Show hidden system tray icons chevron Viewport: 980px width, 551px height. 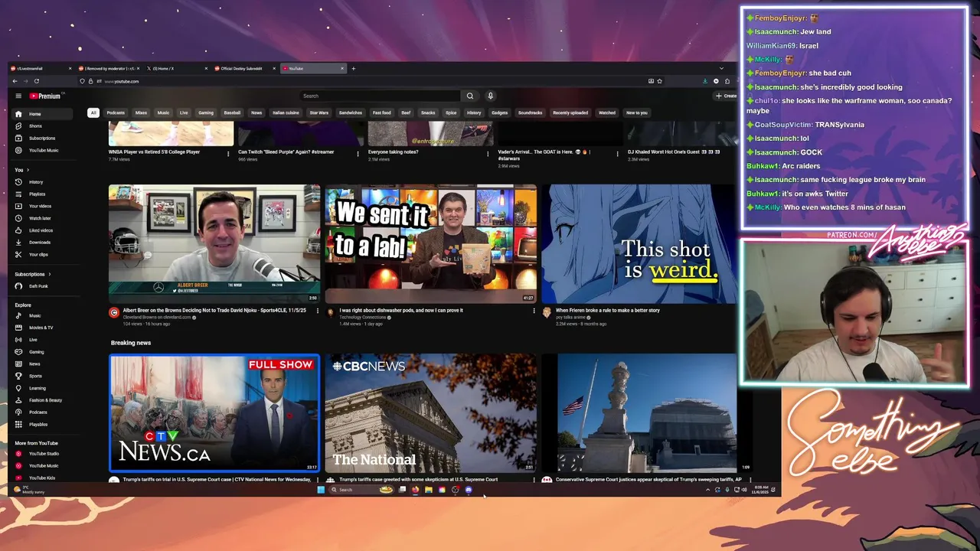click(x=707, y=490)
